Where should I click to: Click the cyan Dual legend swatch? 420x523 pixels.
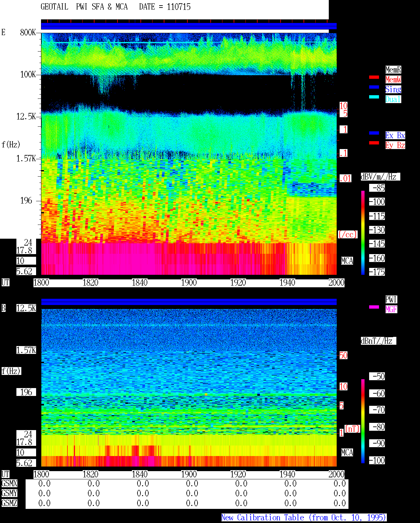[x=374, y=97]
